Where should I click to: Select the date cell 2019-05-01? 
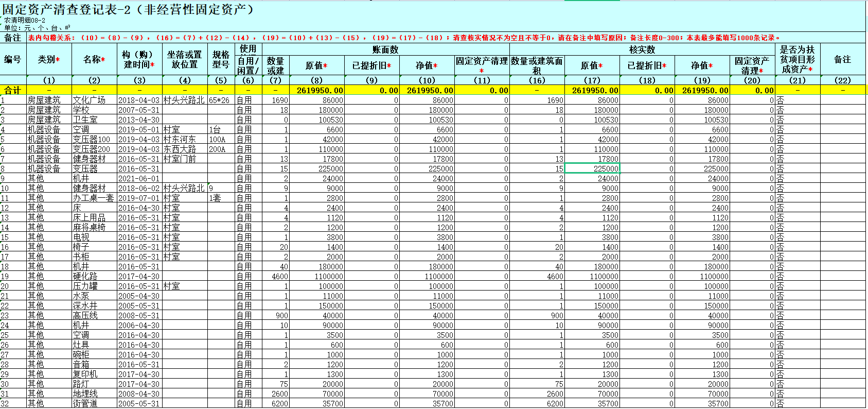click(x=139, y=129)
